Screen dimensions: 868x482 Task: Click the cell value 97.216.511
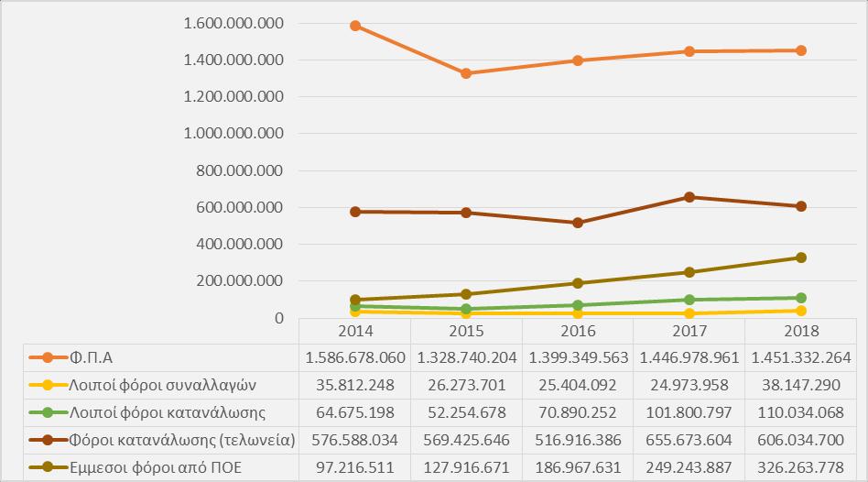355,467
